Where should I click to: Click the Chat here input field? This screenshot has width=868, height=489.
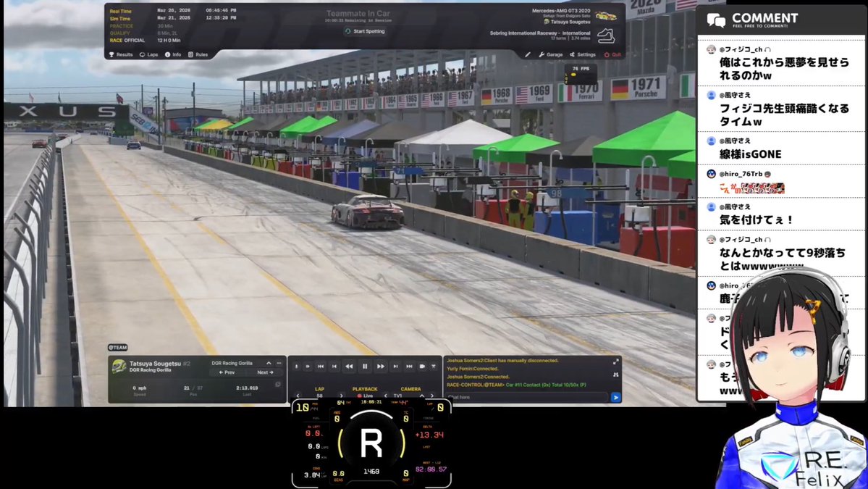tap(527, 397)
